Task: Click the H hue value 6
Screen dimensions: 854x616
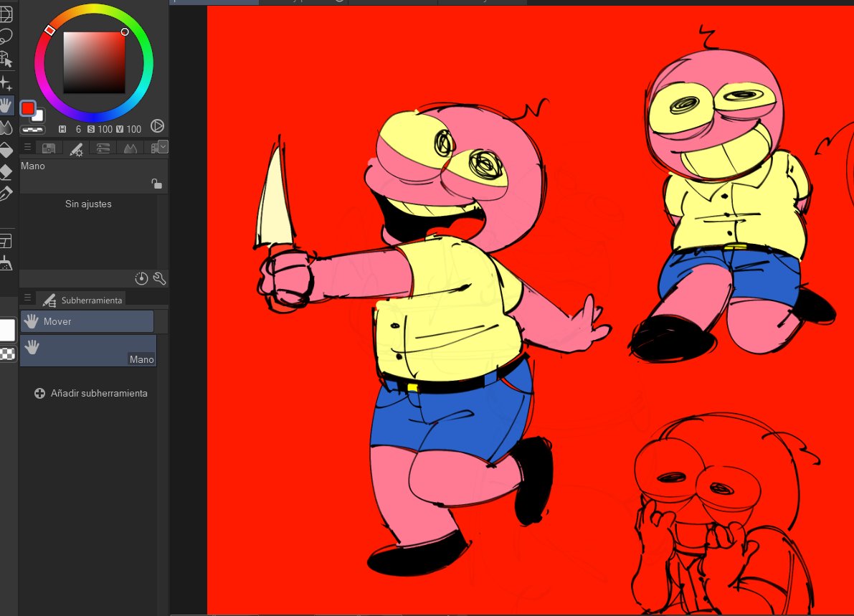Action: tap(78, 129)
